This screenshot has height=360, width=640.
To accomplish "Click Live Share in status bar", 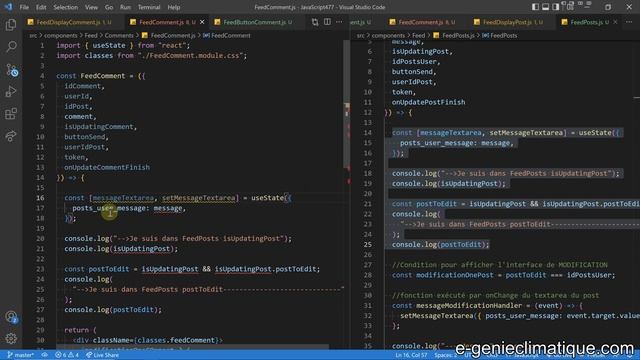I will pyautogui.click(x=102, y=355).
